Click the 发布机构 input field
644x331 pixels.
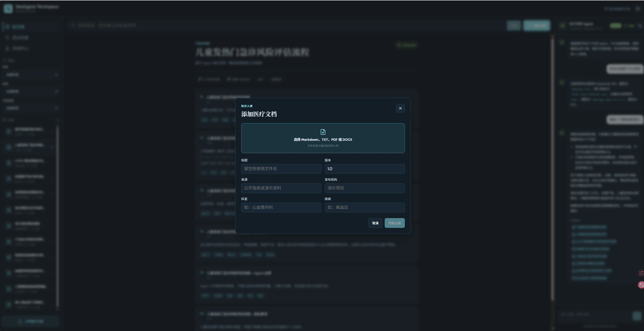pyautogui.click(x=365, y=188)
